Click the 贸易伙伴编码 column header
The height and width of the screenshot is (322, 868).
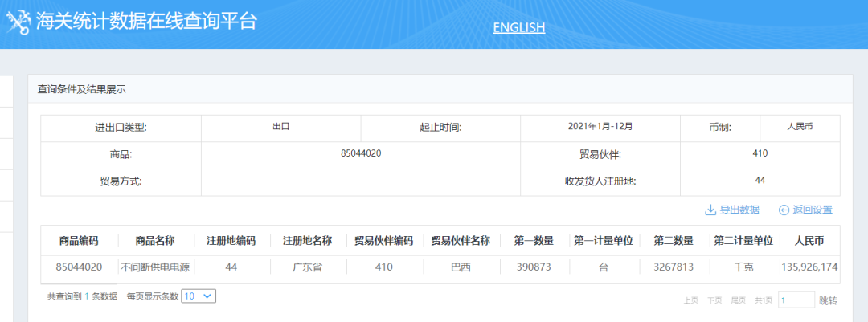tap(383, 241)
